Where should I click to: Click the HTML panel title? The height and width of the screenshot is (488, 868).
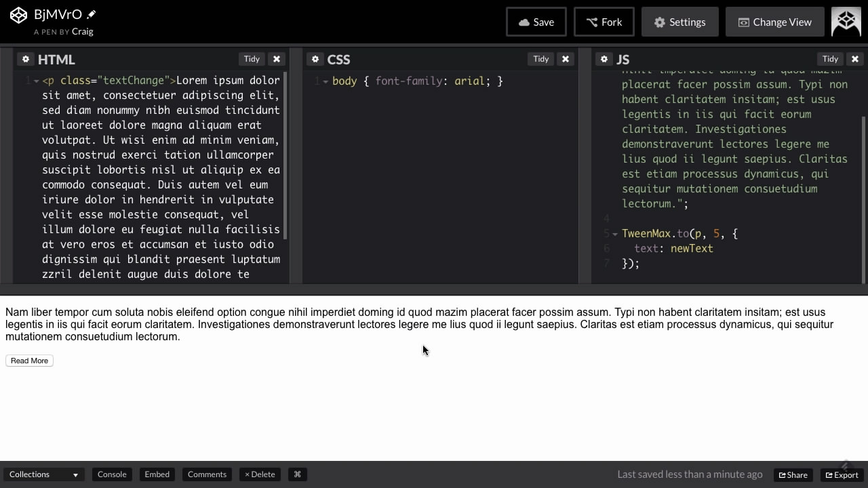pos(56,60)
